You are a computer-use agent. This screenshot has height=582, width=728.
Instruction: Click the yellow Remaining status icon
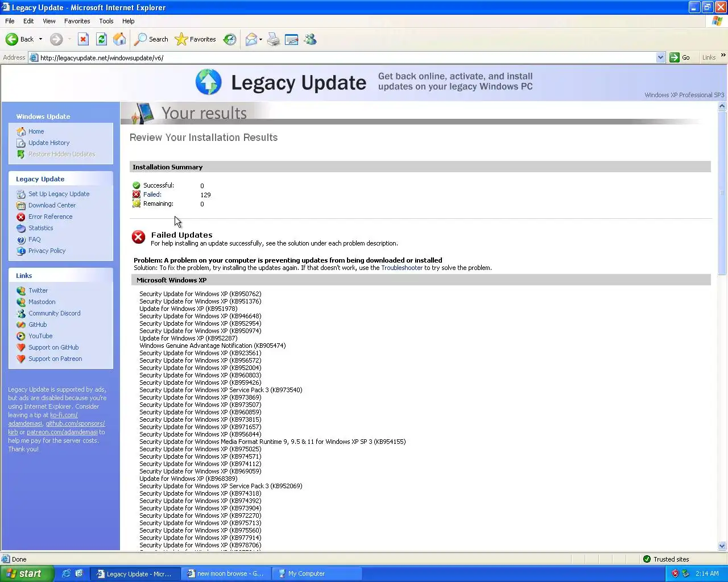[136, 203]
